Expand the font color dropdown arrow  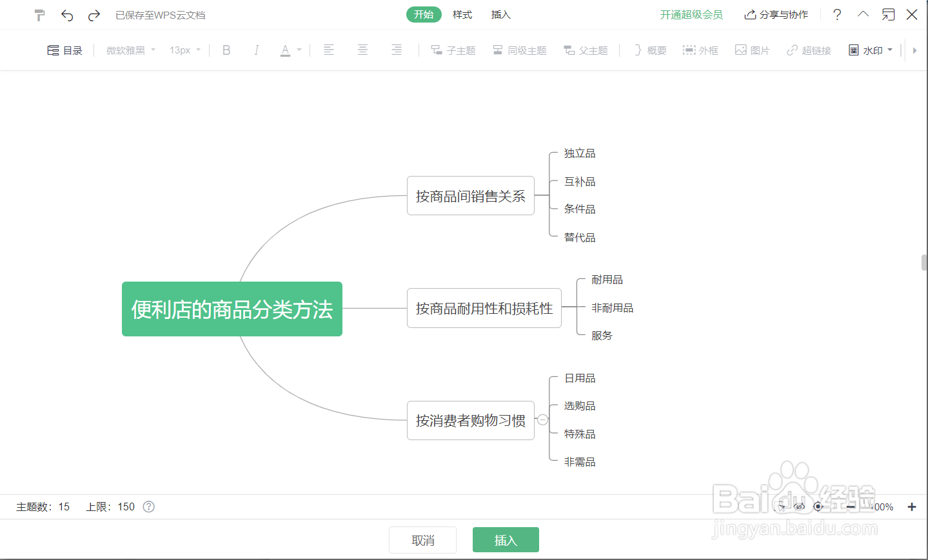tap(299, 50)
